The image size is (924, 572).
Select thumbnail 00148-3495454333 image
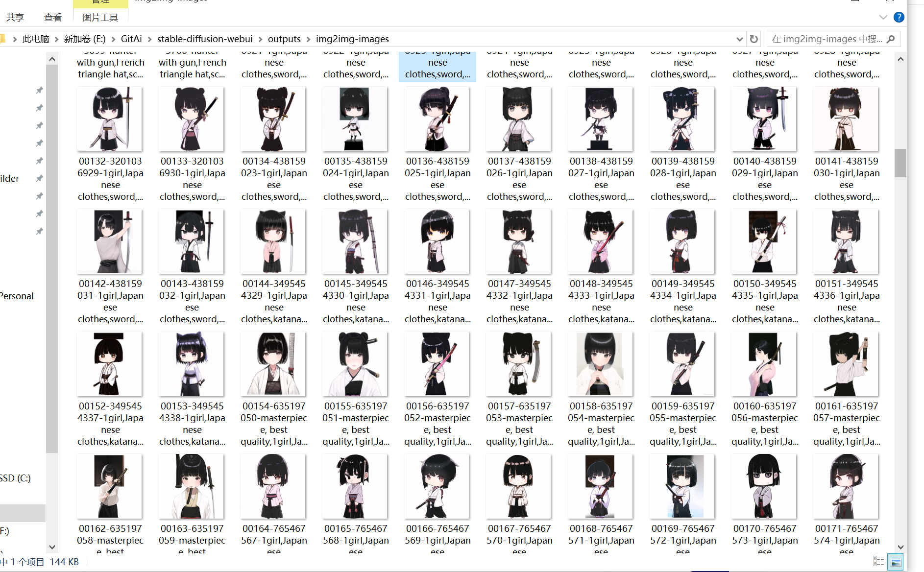pos(601,241)
